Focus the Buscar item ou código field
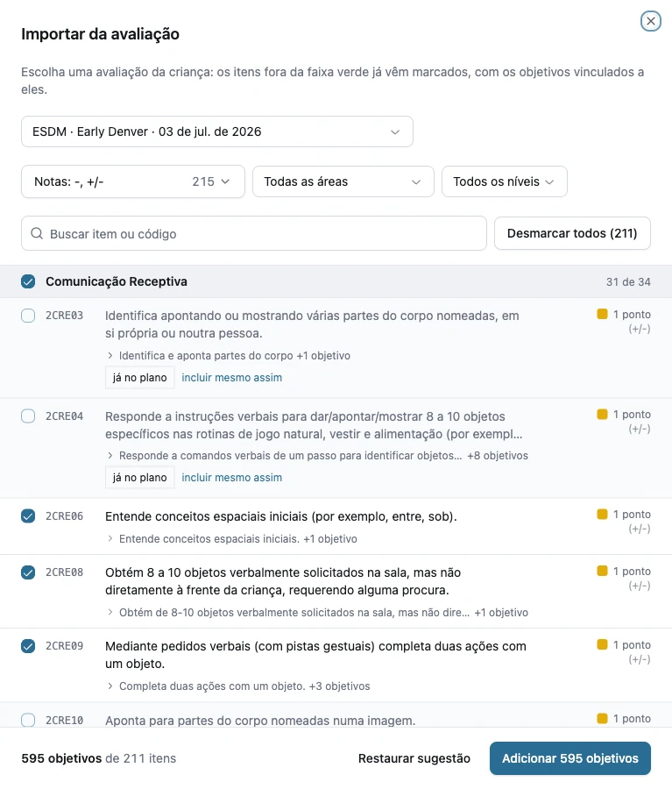 [x=254, y=233]
